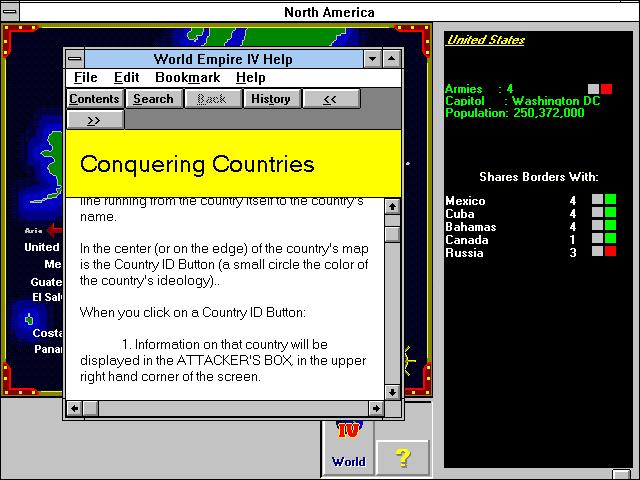The height and width of the screenshot is (480, 640).
Task: Open the Help window control menu box
Action: click(75, 59)
